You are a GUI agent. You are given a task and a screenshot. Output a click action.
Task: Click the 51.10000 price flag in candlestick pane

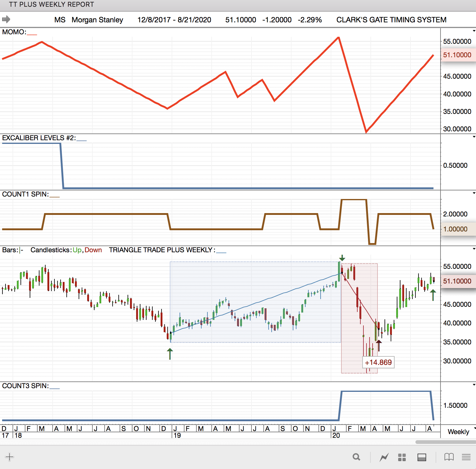[458, 281]
